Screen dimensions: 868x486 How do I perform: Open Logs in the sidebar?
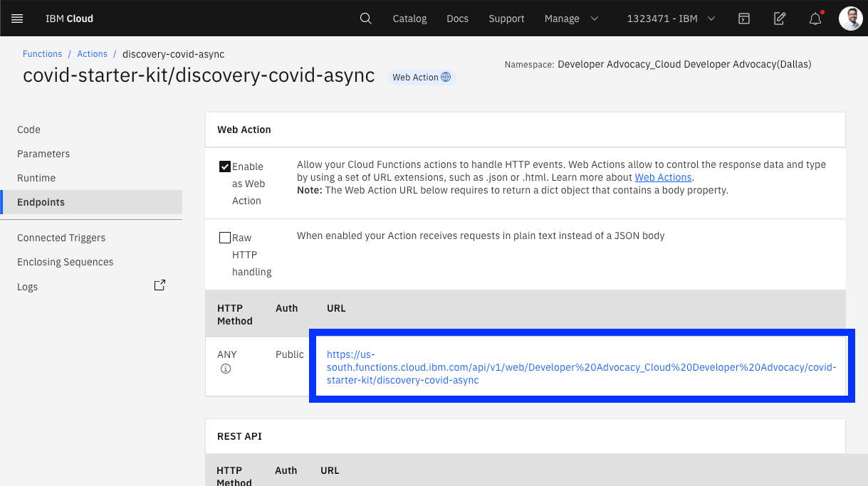pos(91,287)
